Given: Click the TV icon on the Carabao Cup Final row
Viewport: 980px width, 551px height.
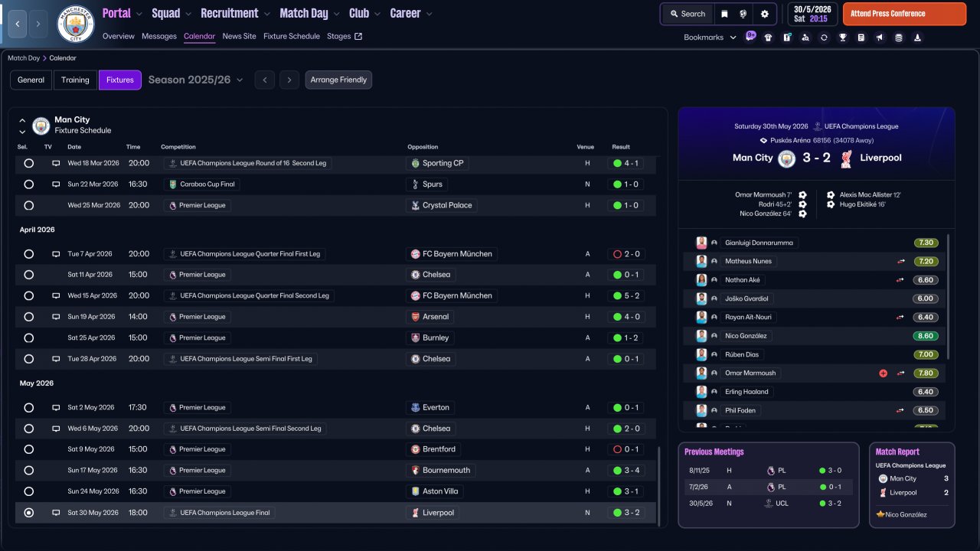Looking at the screenshot, I should click(x=56, y=184).
